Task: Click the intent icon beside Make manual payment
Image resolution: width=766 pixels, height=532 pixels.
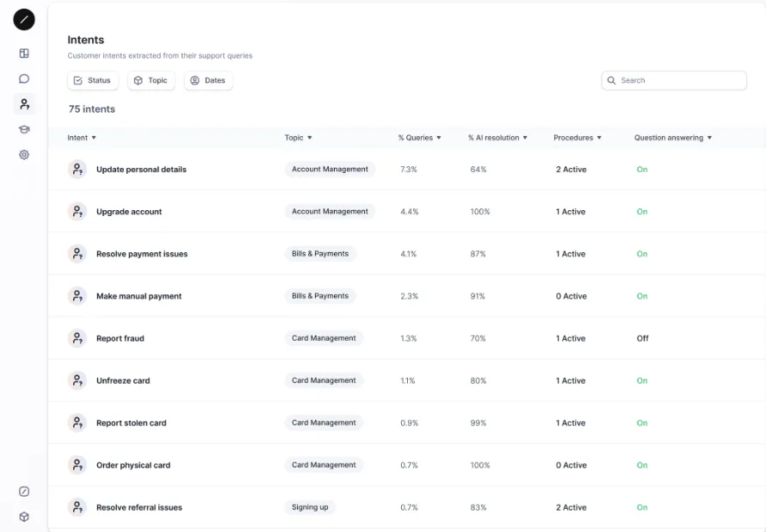Action: [77, 296]
